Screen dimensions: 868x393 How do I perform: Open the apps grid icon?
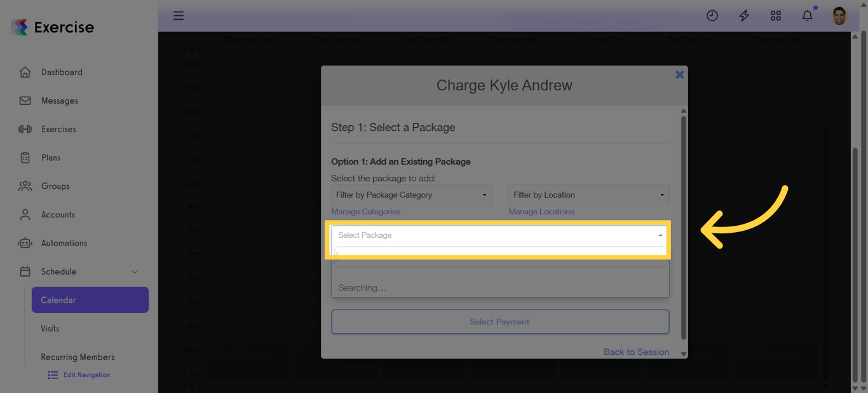[776, 15]
